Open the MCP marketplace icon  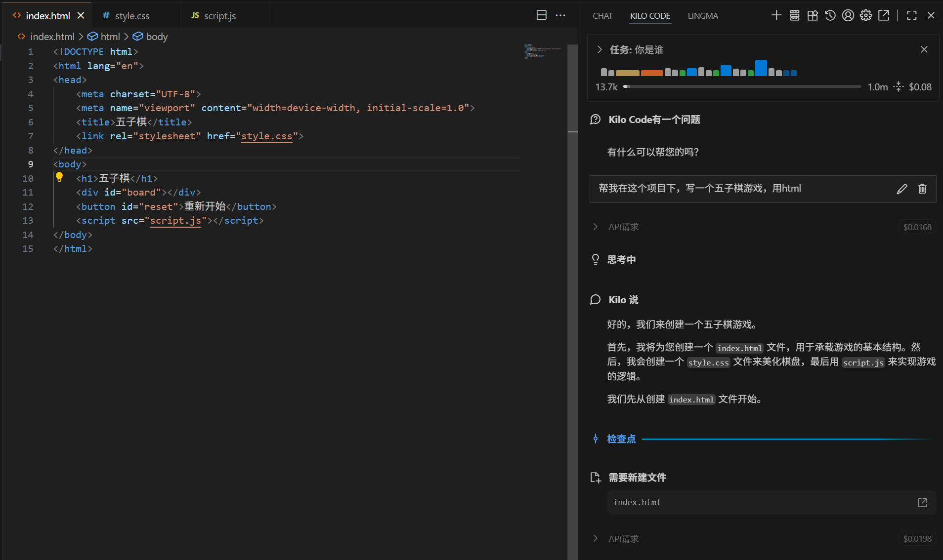tap(812, 15)
